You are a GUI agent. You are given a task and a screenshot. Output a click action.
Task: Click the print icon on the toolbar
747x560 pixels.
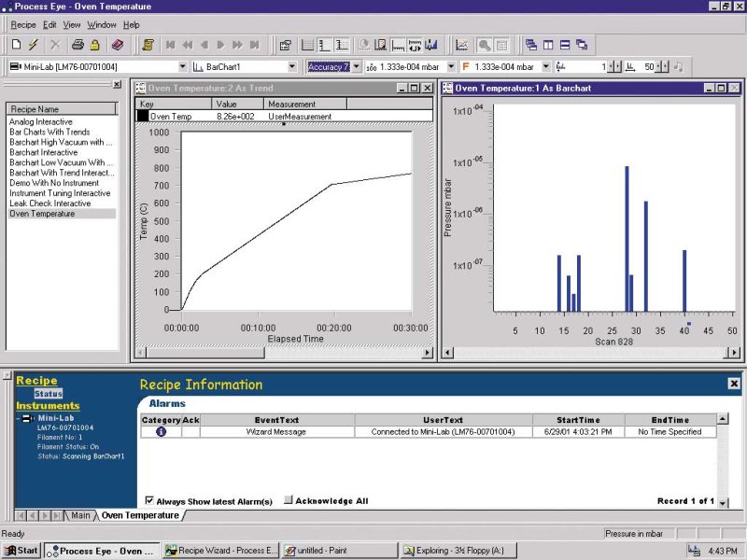pos(78,42)
